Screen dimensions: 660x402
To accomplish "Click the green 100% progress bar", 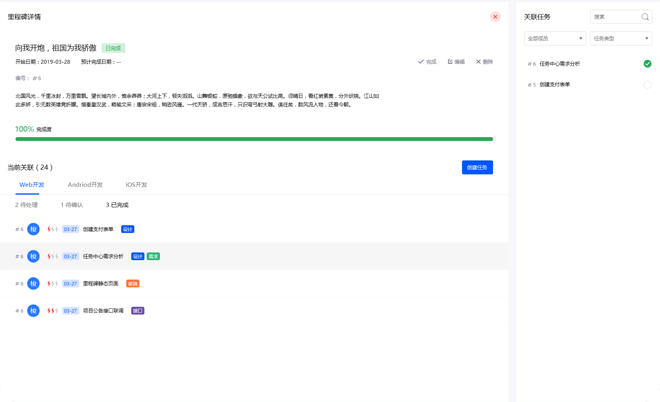I will [x=254, y=139].
